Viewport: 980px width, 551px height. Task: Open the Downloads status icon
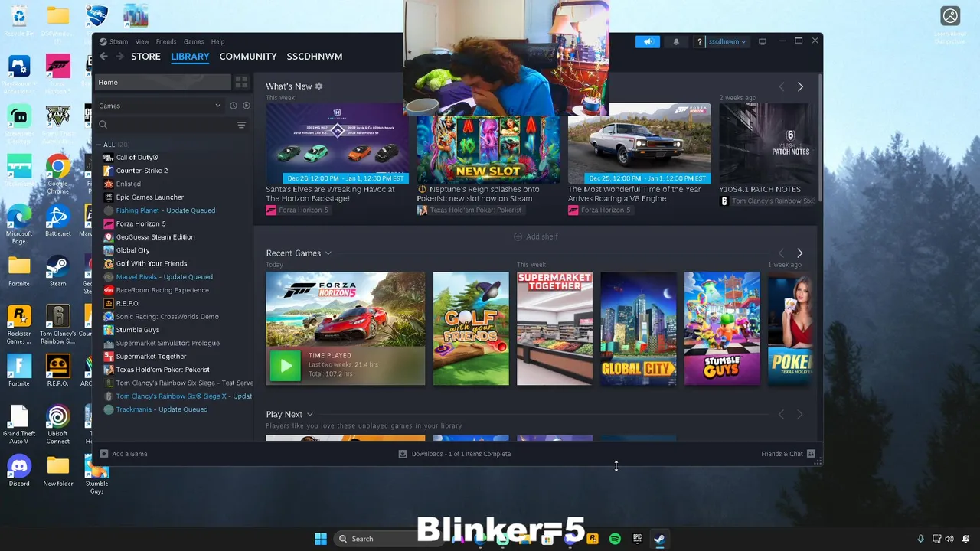pyautogui.click(x=403, y=454)
